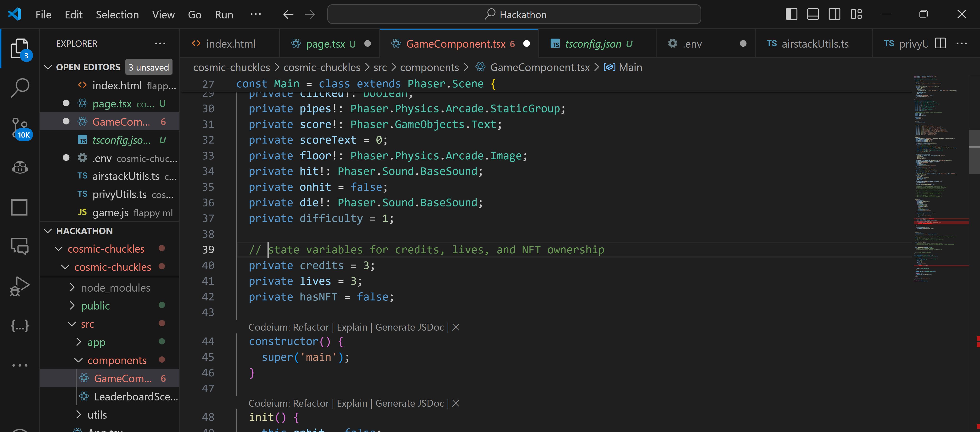Show additional views ellipsis in activity bar
The image size is (980, 432).
pyautogui.click(x=20, y=366)
